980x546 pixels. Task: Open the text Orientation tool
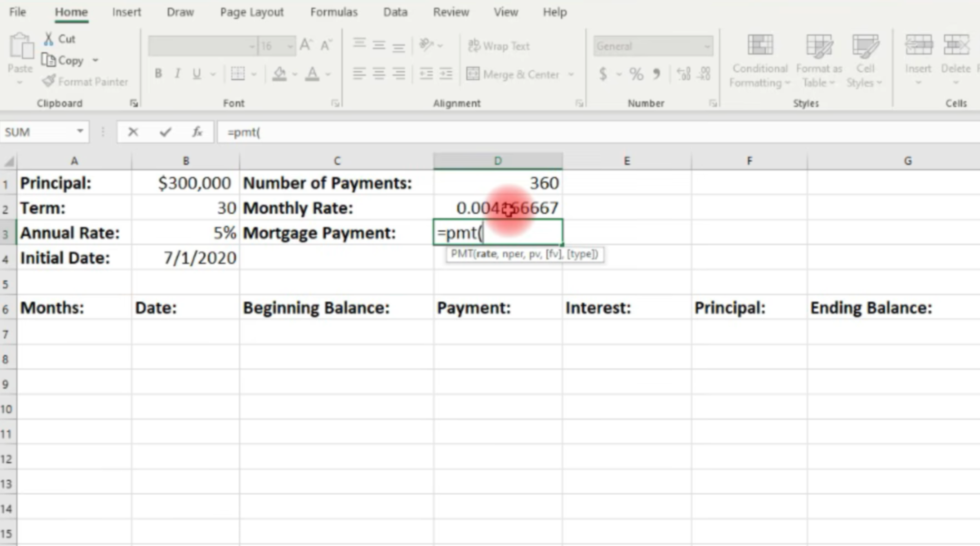(426, 45)
